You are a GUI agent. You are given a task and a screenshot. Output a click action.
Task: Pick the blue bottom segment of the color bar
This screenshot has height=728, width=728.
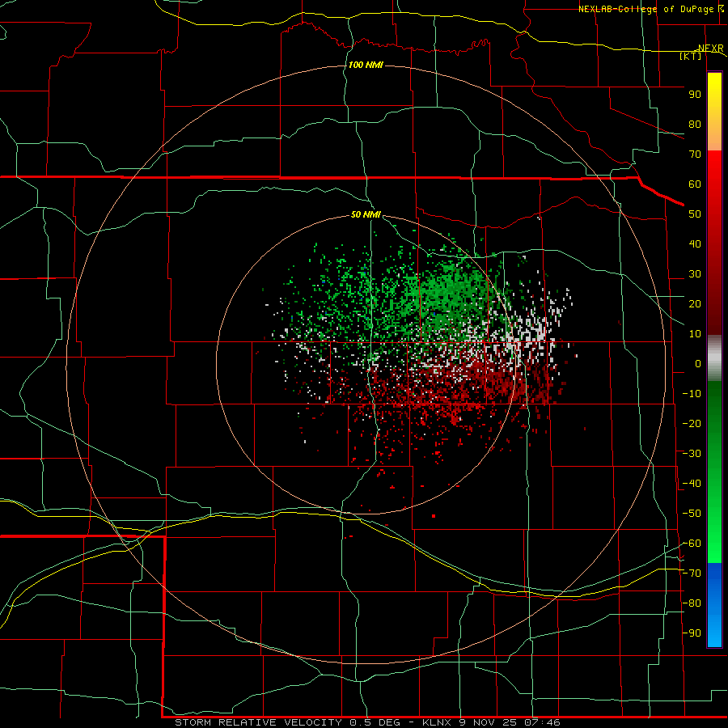point(714,605)
